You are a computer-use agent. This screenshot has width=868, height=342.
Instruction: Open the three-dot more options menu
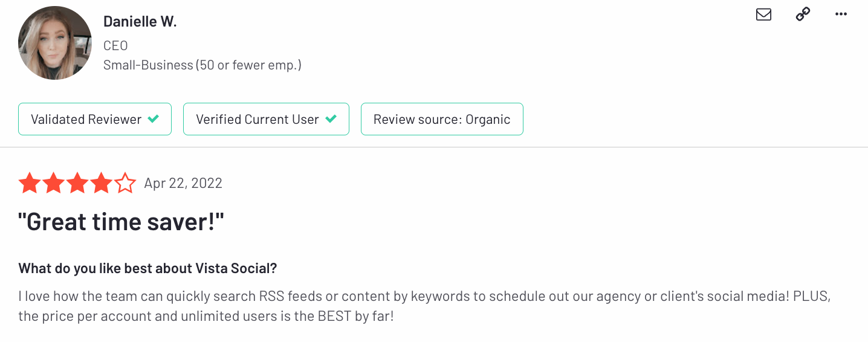click(x=841, y=15)
